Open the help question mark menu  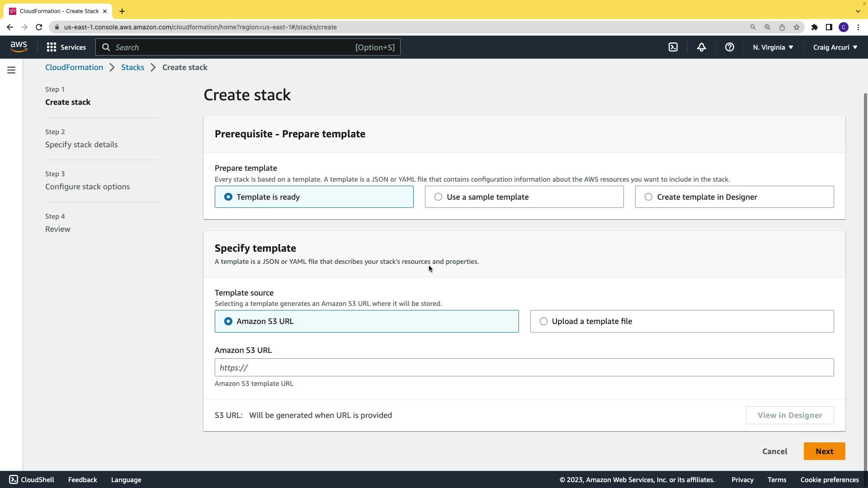729,47
